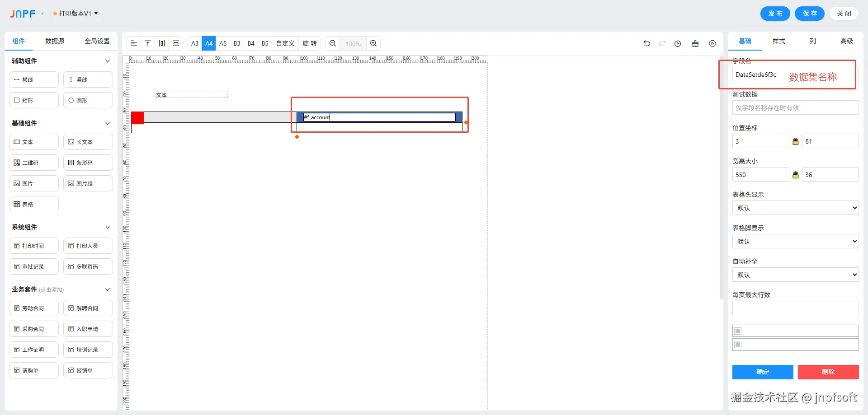Click the align top toolbar icon
Viewport: 868px width, 415px height.
pyautogui.click(x=148, y=43)
